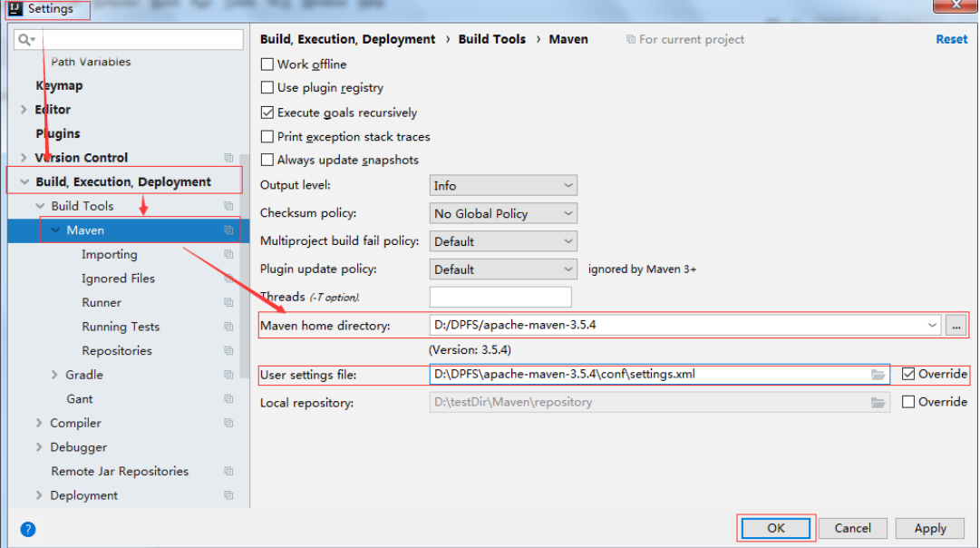This screenshot has width=980, height=548.
Task: Click the project-level icon beside Remote Jar Repositories
Action: click(228, 471)
